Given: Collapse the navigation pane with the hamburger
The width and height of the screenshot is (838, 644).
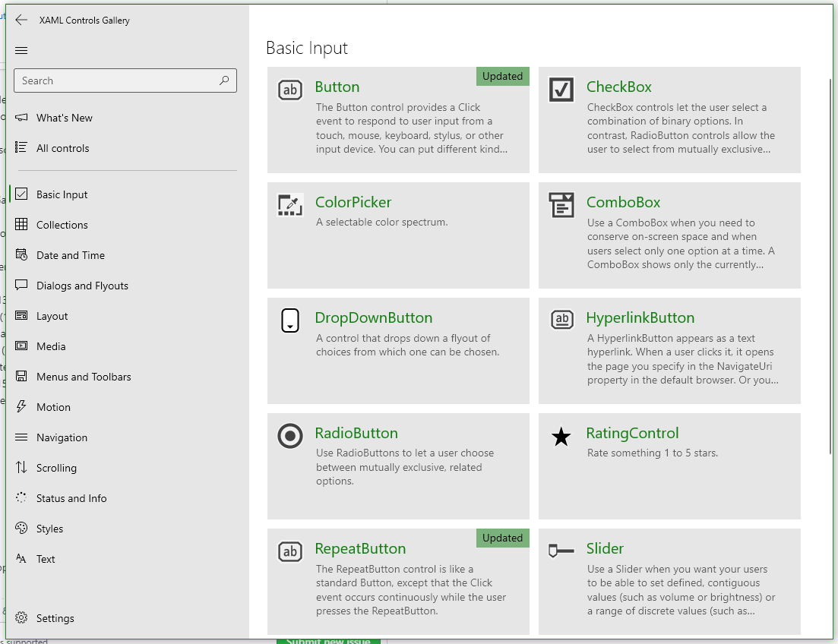Looking at the screenshot, I should (21, 50).
